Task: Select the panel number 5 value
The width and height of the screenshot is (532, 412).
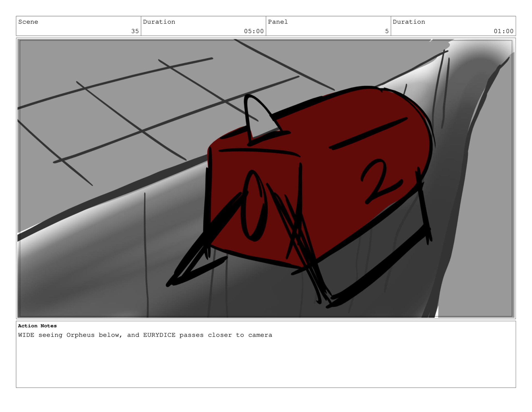Action: tap(387, 31)
